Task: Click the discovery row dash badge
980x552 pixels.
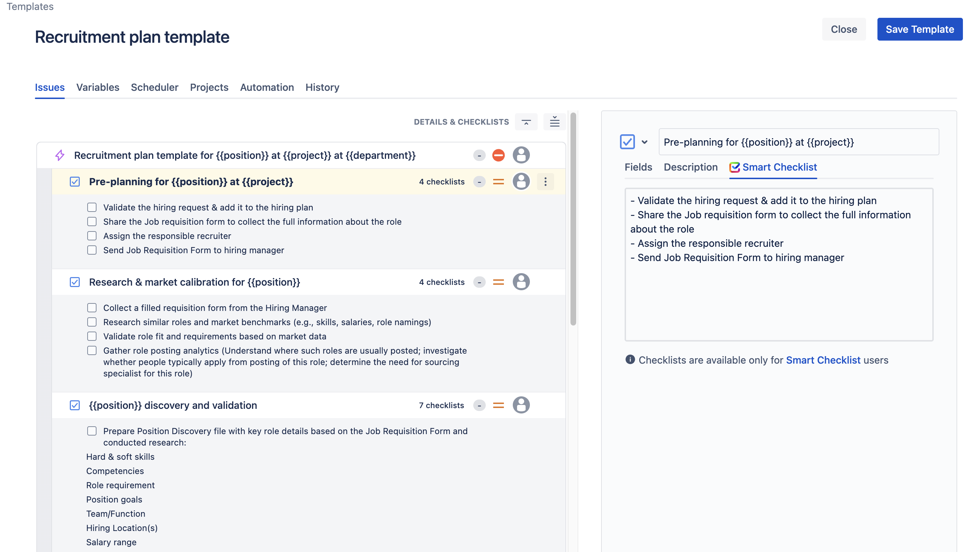Action: 479,406
